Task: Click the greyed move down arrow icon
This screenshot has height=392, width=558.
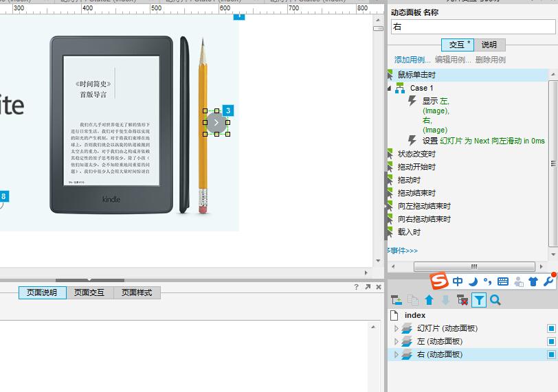Action: point(445,300)
